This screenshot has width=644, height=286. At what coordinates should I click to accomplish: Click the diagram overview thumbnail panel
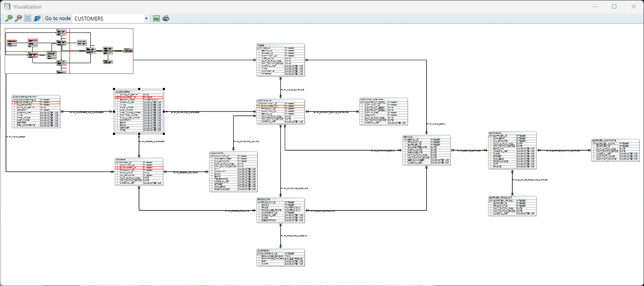click(x=68, y=50)
